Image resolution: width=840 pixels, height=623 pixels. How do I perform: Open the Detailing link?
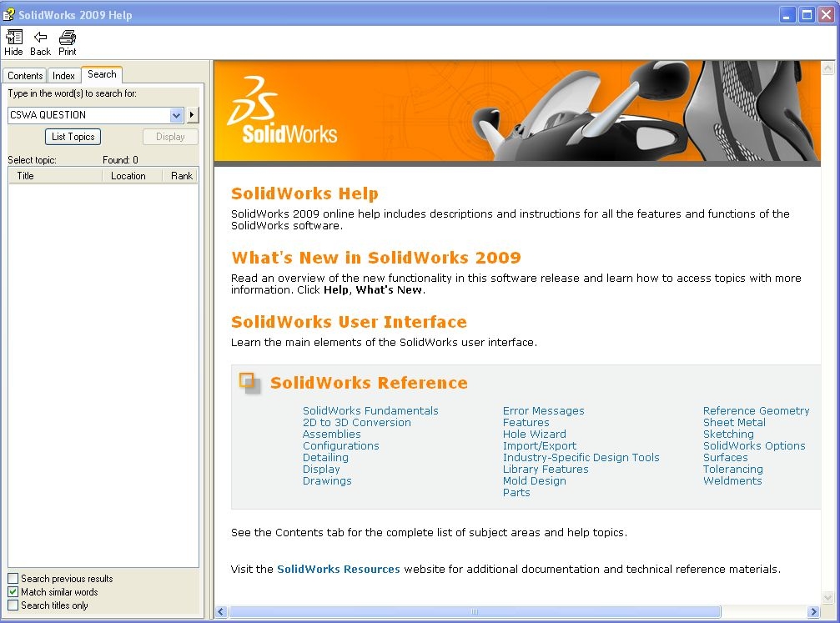(x=325, y=458)
